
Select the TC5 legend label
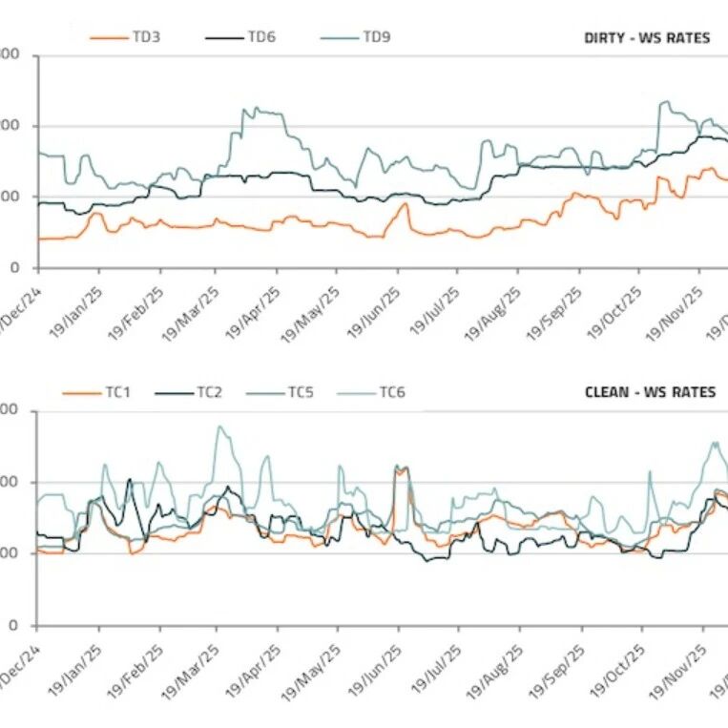point(301,393)
